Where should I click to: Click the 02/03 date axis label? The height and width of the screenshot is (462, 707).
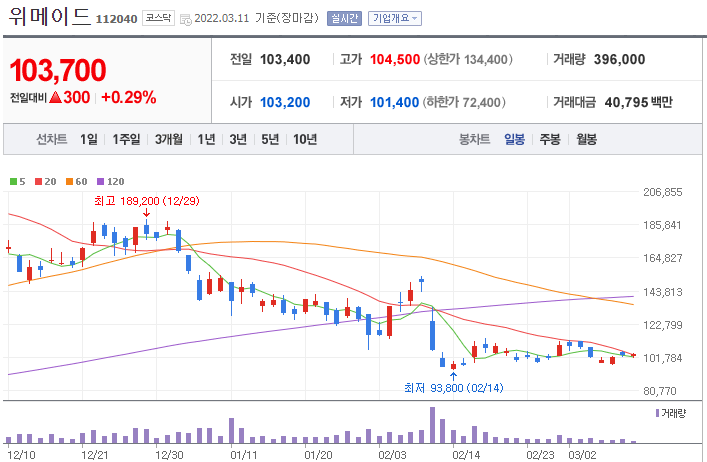(x=392, y=455)
